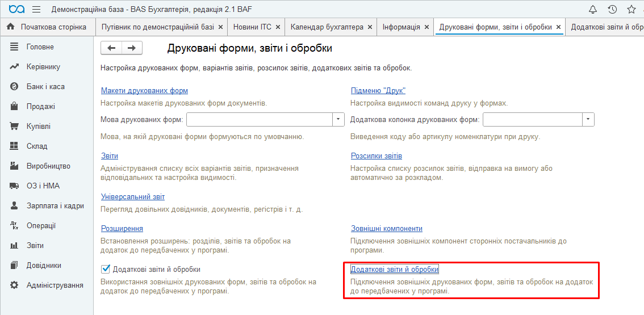Image resolution: width=644 pixels, height=315 pixels.
Task: Open the hamburger main menu icon
Action: pos(36,10)
